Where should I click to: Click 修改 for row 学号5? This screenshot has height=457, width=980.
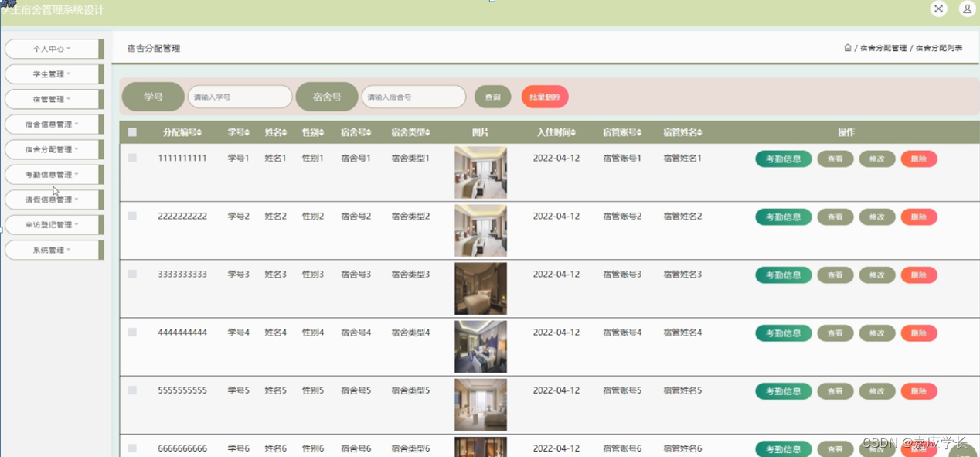click(877, 391)
